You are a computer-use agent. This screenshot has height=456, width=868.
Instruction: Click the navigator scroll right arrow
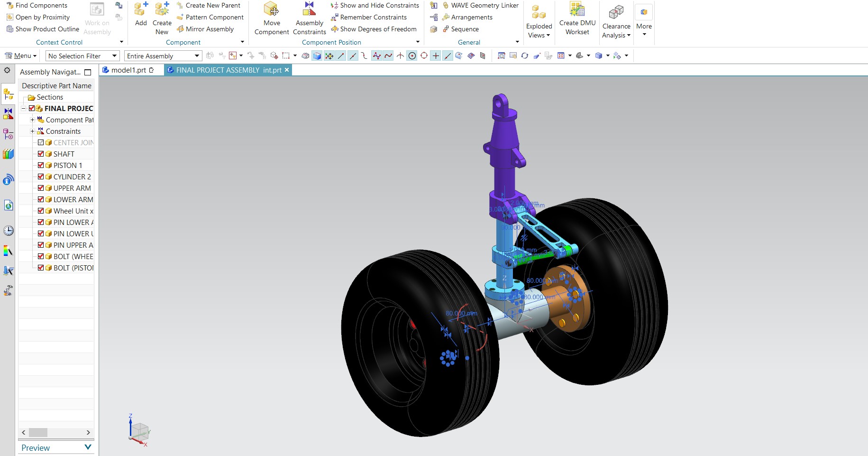pyautogui.click(x=88, y=432)
